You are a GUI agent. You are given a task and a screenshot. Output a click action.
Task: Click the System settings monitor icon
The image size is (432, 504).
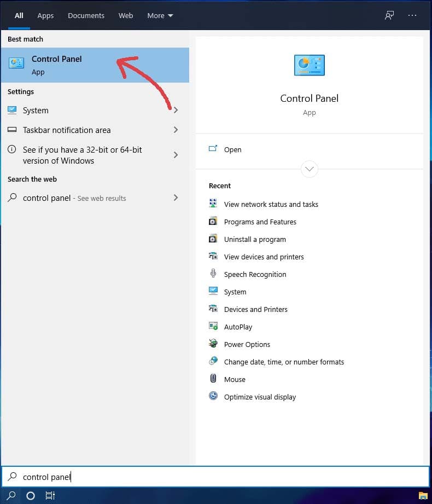tap(12, 110)
